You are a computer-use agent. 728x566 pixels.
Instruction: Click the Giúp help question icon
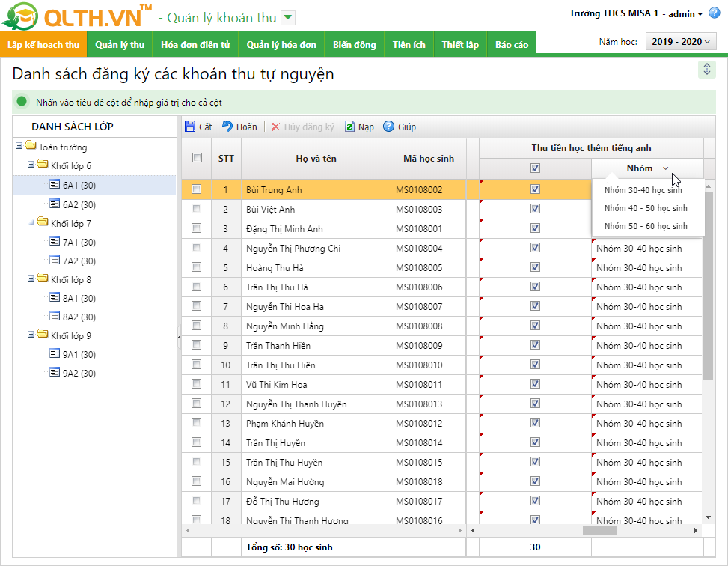[388, 127]
